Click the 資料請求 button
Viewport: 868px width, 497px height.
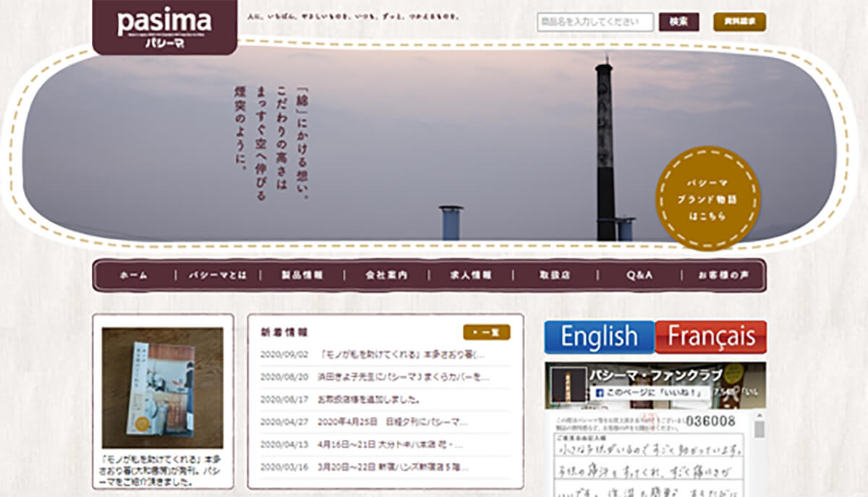click(x=739, y=22)
